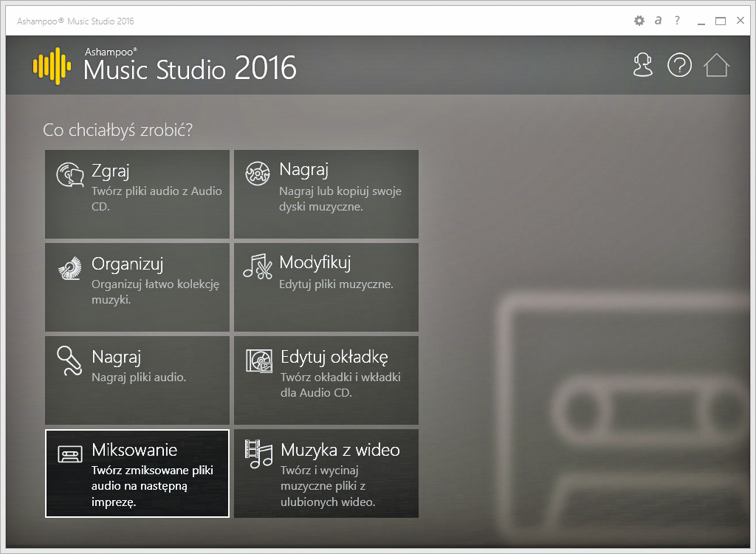The height and width of the screenshot is (554, 756).
Task: Click the Ashampoo Music Studio 2016 logo
Action: [165, 65]
